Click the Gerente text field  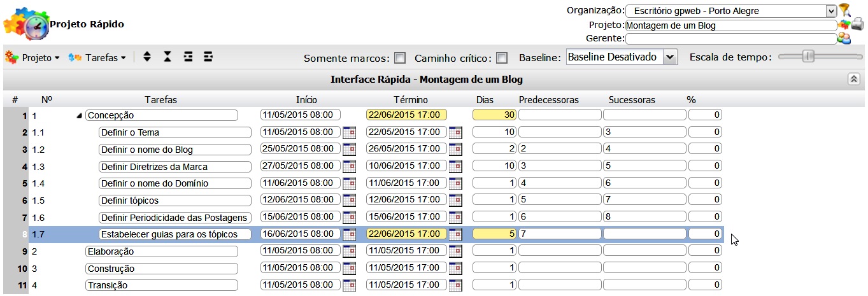point(730,39)
